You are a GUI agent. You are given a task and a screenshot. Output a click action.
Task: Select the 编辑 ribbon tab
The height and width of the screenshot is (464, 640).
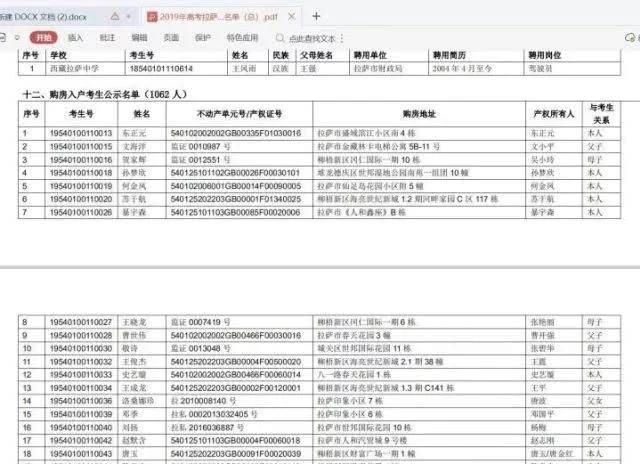(139, 37)
